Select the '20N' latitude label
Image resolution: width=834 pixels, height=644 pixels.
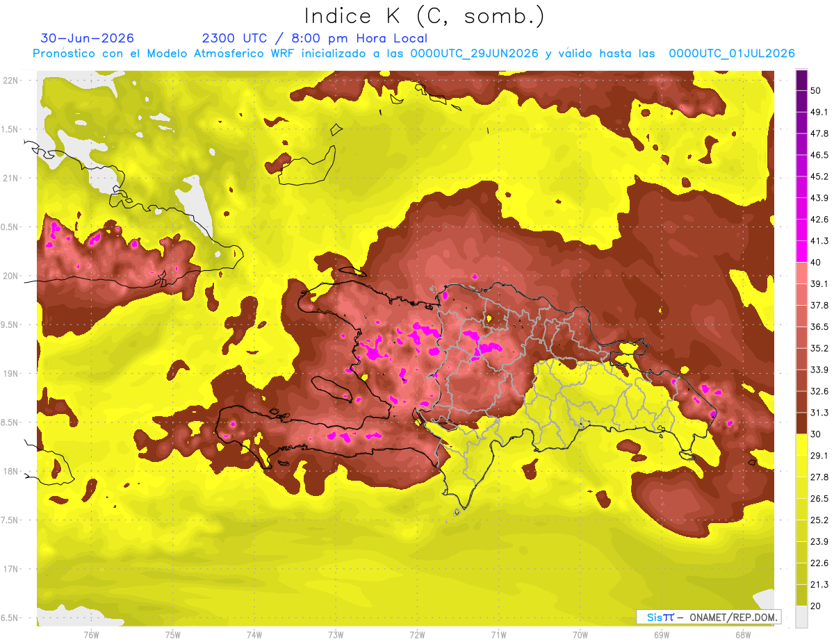coord(10,276)
